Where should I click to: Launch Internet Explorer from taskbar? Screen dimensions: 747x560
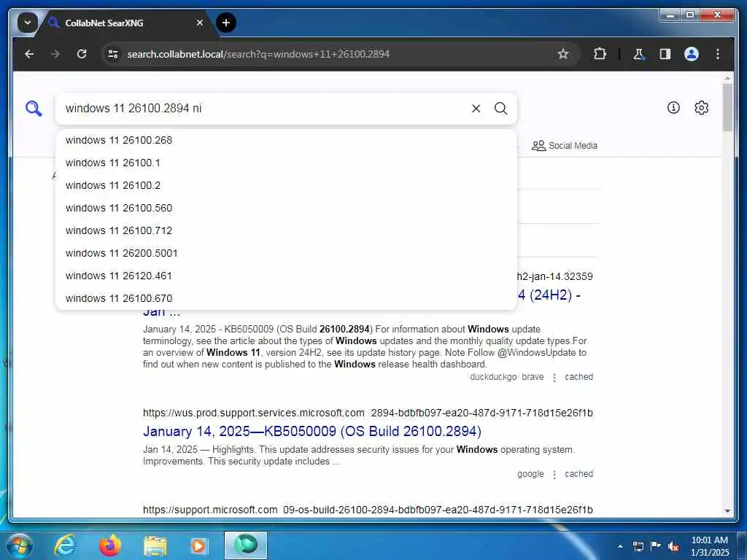click(x=64, y=545)
